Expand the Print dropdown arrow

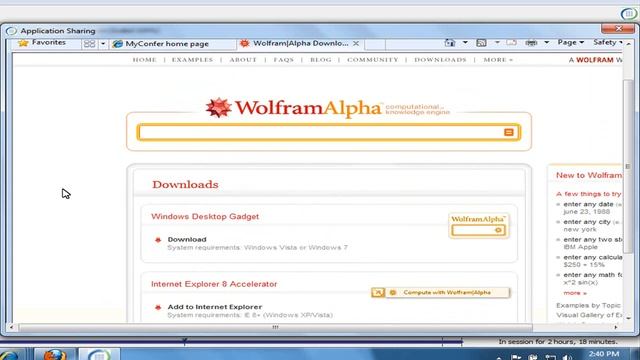(546, 42)
